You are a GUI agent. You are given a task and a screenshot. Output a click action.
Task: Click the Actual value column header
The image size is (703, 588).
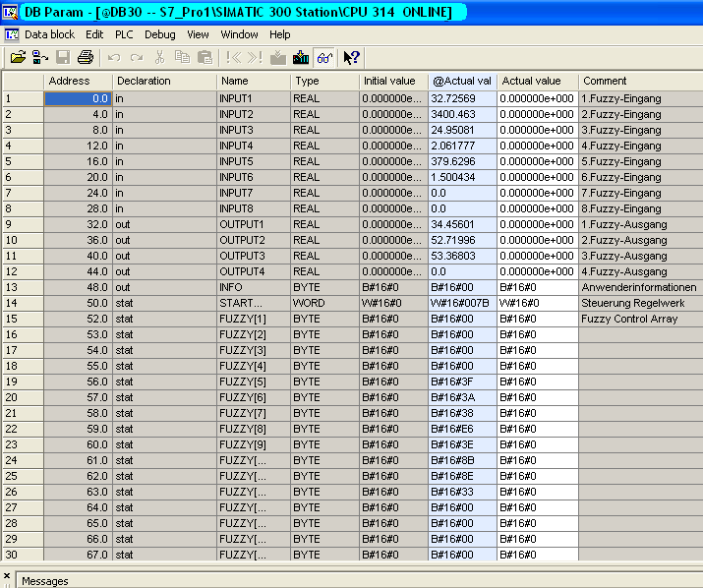538,82
